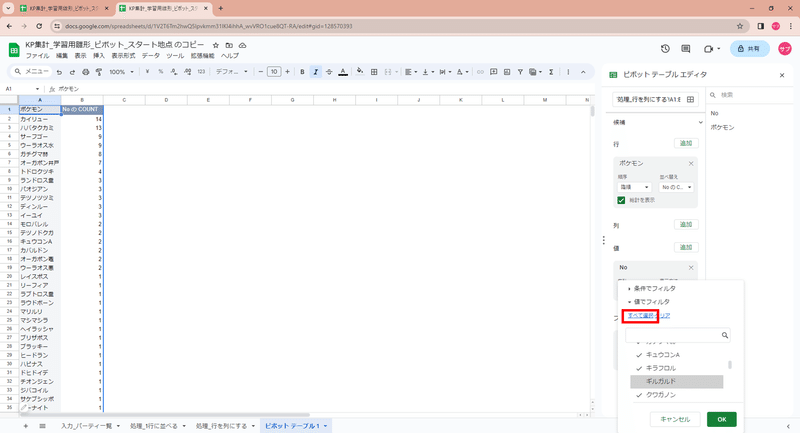Remove ポケモン row field
Viewport: 800px width, 433px height.
(691, 163)
